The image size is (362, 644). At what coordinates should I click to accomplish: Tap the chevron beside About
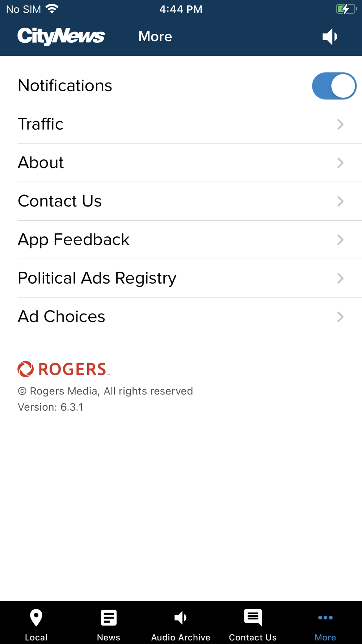click(x=340, y=163)
